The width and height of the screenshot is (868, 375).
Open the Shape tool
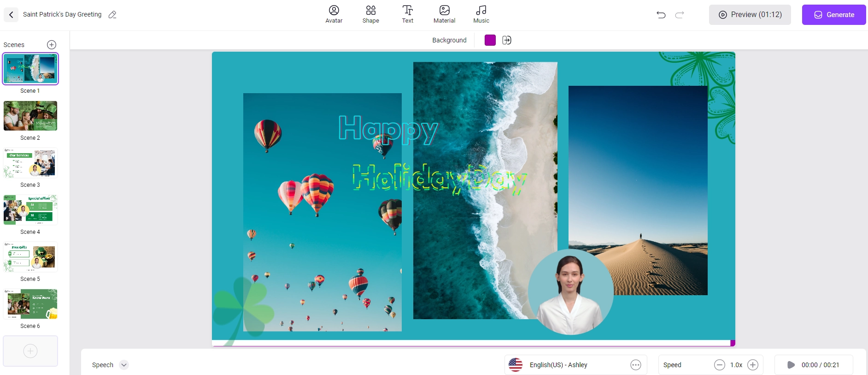(x=371, y=14)
